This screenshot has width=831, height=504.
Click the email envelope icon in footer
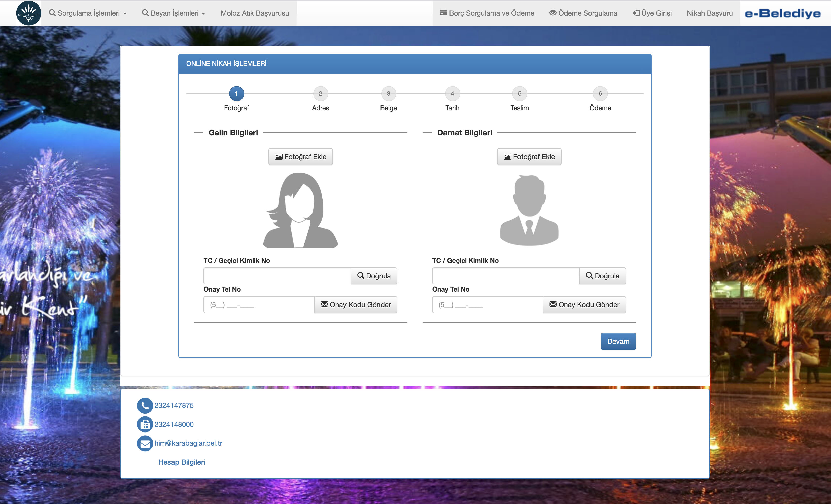click(145, 443)
